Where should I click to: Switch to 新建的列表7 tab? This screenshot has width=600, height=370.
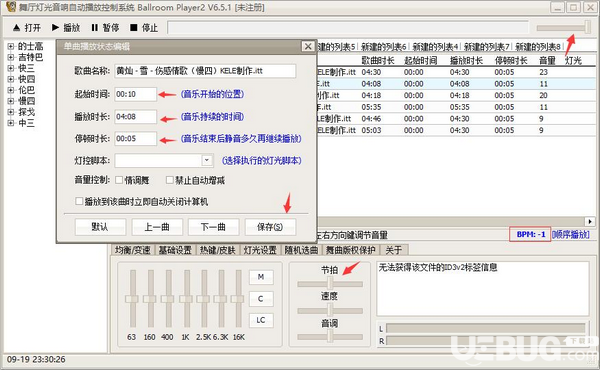pos(487,47)
